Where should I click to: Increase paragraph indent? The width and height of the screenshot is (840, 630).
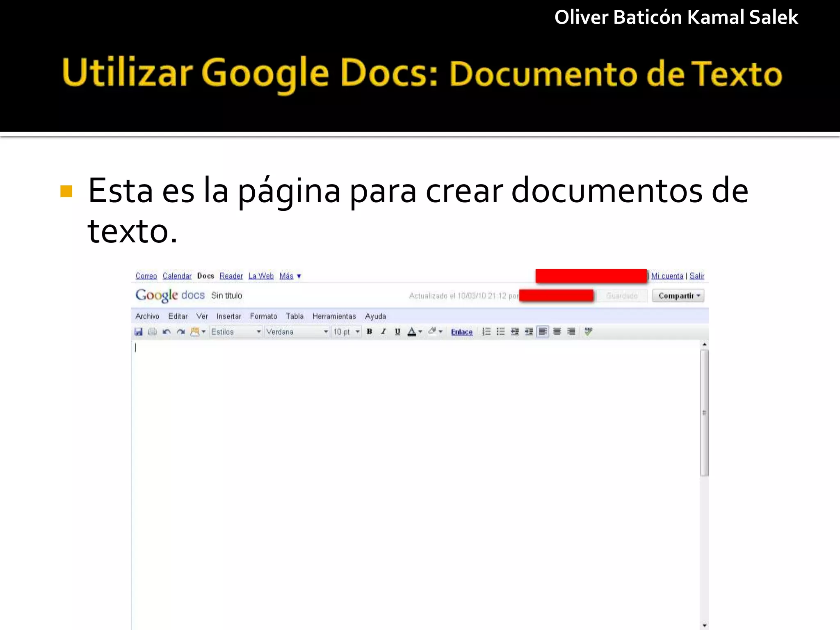pyautogui.click(x=529, y=332)
